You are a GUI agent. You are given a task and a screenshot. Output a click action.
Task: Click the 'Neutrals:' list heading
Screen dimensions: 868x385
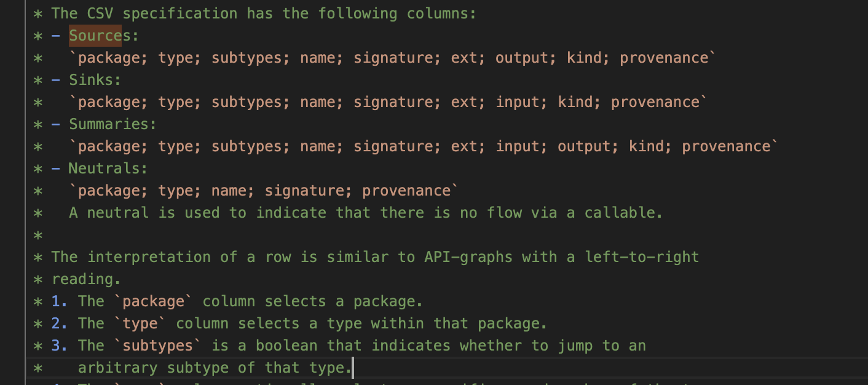(x=108, y=169)
